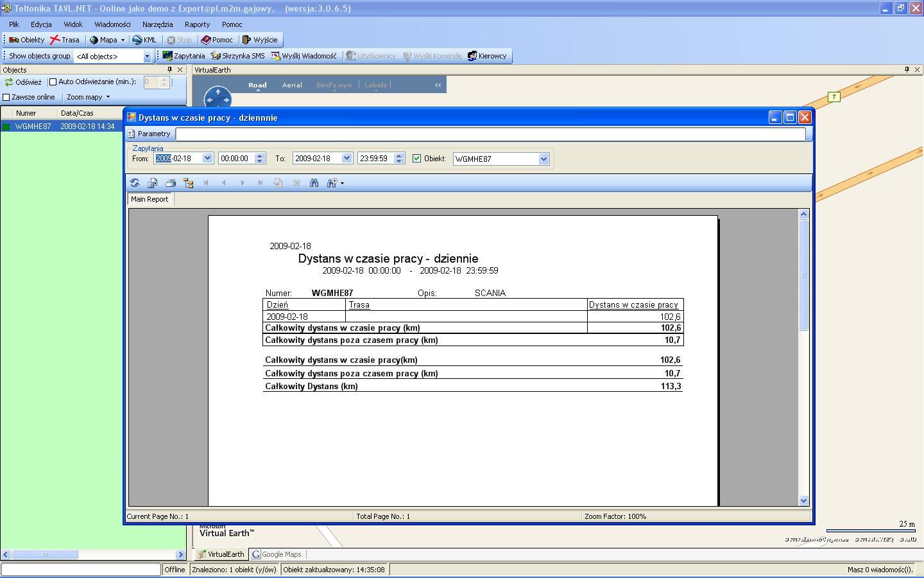The height and width of the screenshot is (578, 924).
Task: Switch map to Aerial view
Action: point(292,85)
